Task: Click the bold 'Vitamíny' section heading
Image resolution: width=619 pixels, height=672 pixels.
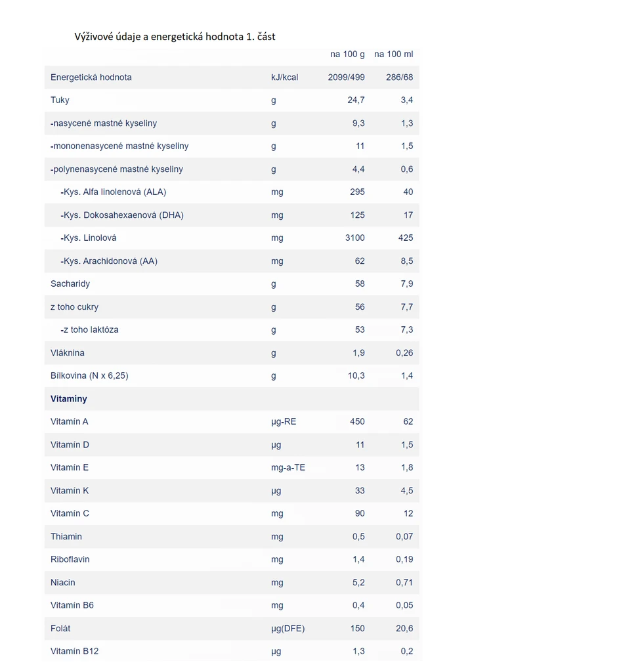Action: click(69, 399)
